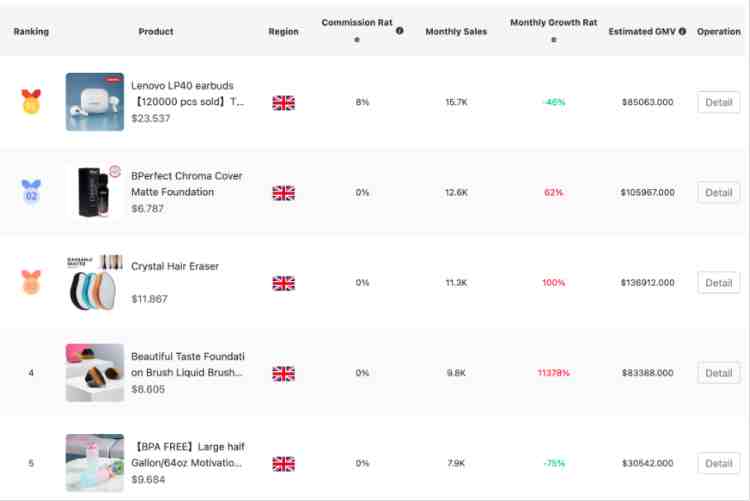Click UK flag for Lenovo LP40 earbuds
This screenshot has height=501, width=750.
284,103
